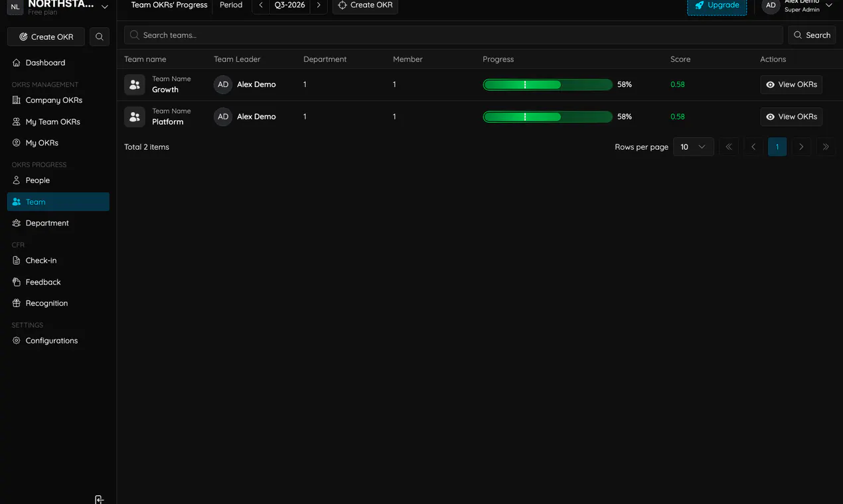This screenshot has width=843, height=504.
Task: Click Alex Demo leader name in the Platform row
Action: [256, 117]
